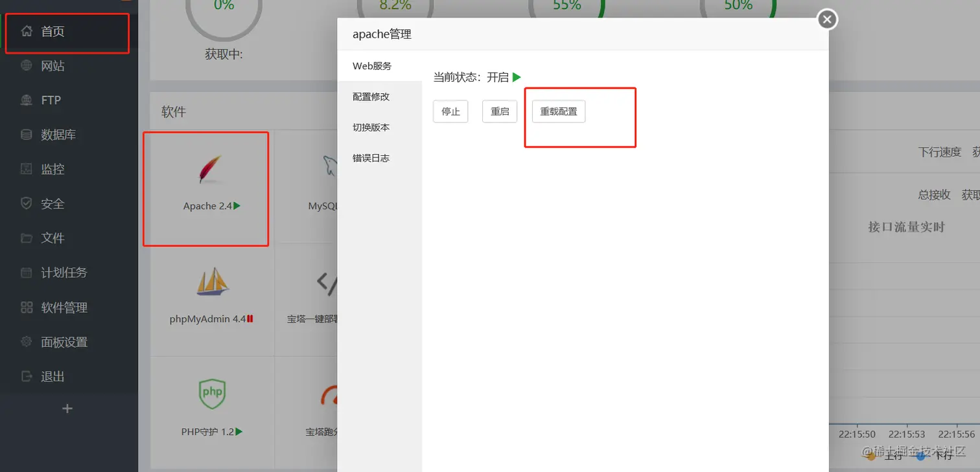Viewport: 980px width, 472px height.
Task: Open the 数据库 sidebar item
Action: click(x=69, y=135)
